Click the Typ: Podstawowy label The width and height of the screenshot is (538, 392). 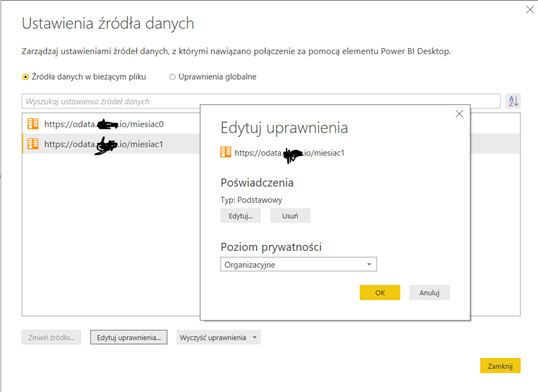(251, 200)
